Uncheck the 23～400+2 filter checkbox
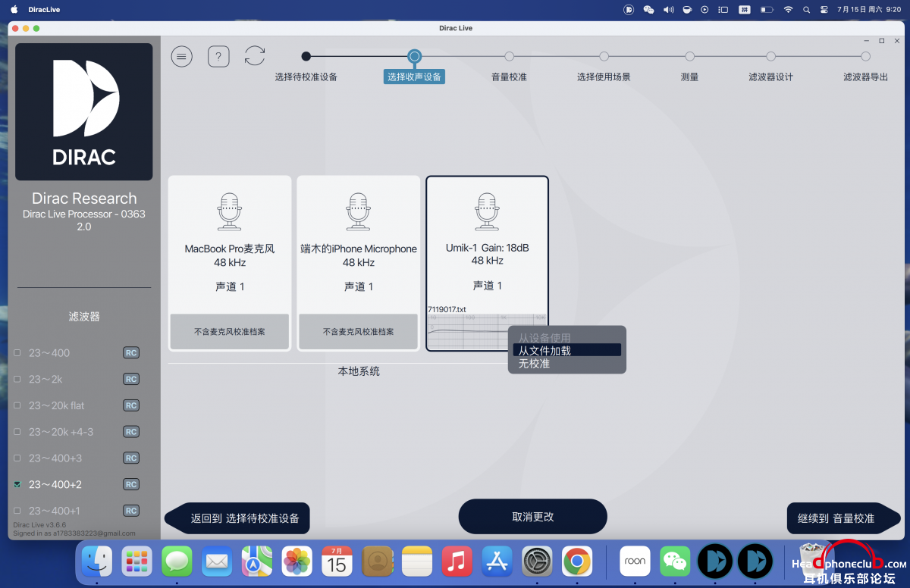The height and width of the screenshot is (588, 910). click(17, 485)
